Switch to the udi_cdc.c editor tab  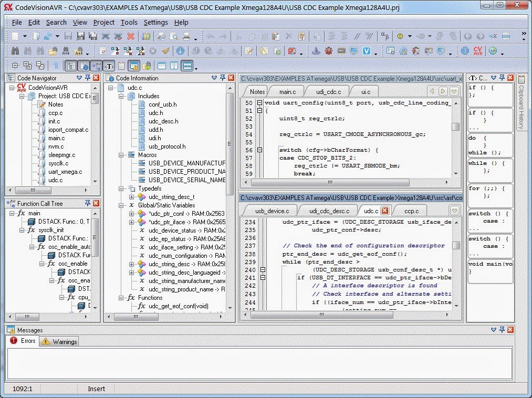328,91
